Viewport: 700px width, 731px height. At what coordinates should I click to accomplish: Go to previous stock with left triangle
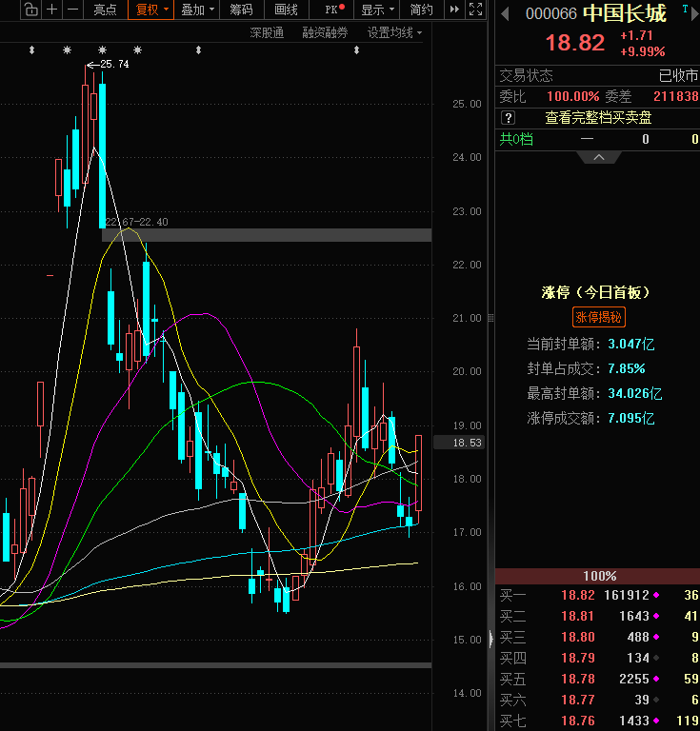pos(505,14)
